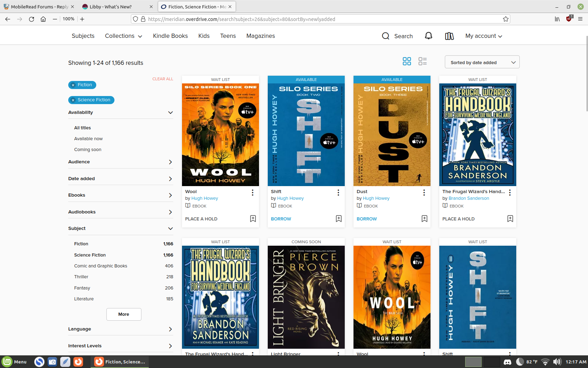
Task: Launch Firefox from the taskbar panel
Action: point(78,362)
